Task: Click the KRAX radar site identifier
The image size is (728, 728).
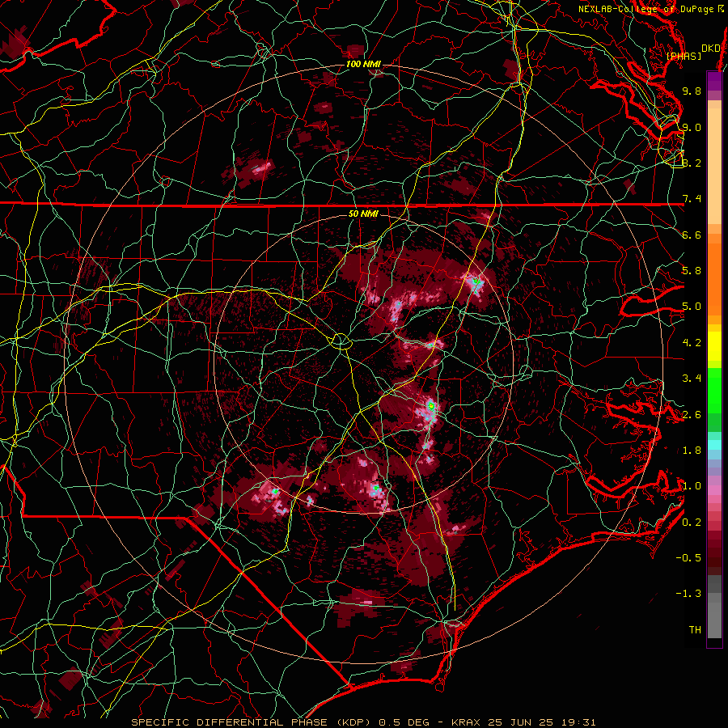Action: coord(466,722)
